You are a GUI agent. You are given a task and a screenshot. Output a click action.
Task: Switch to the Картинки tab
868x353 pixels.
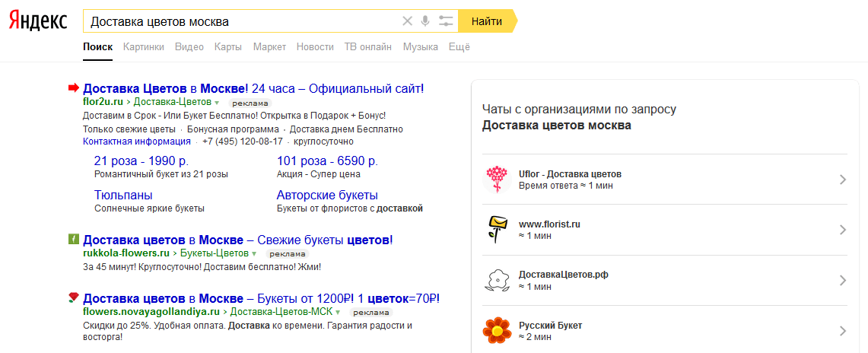[144, 47]
